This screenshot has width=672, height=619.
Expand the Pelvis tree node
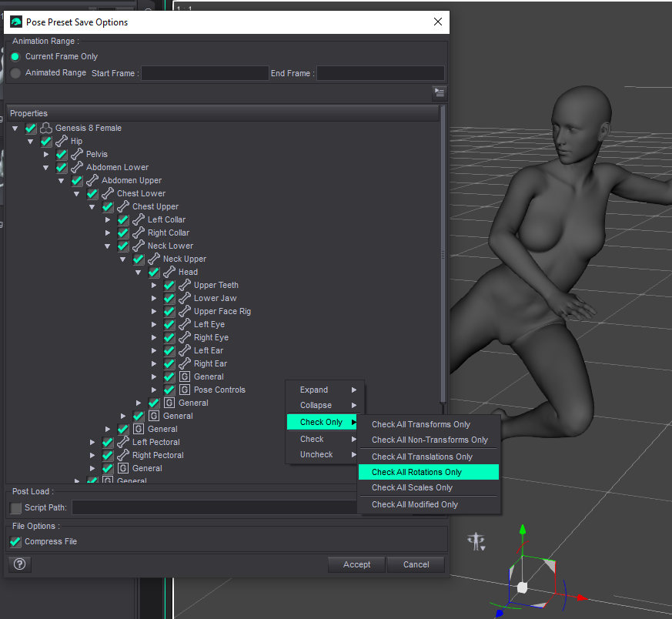[46, 155]
